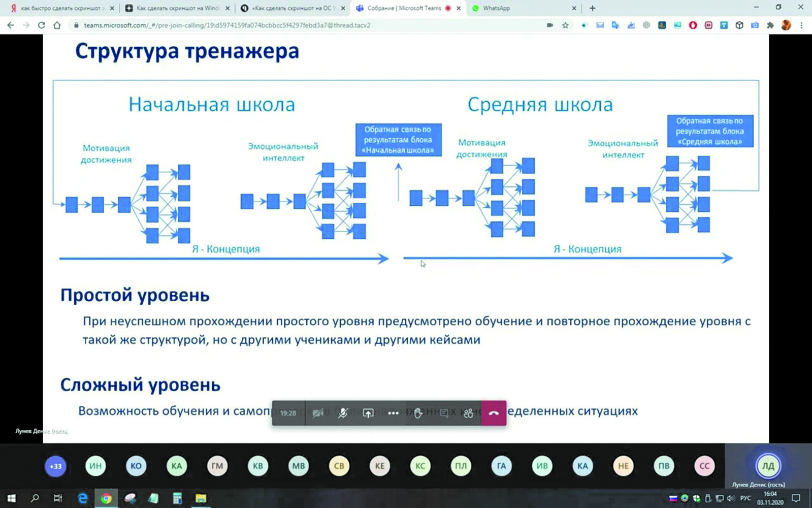Turn on the camera in Teams call bar
The width and height of the screenshot is (812, 508).
click(318, 413)
